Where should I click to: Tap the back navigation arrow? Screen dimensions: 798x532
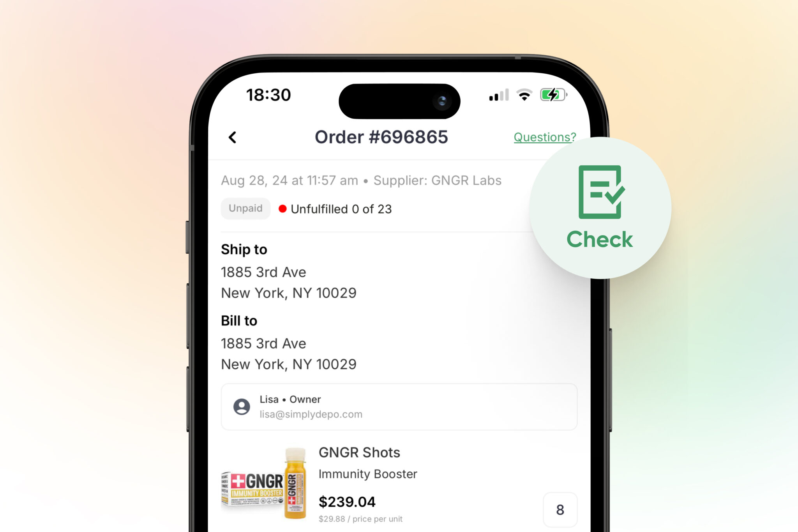231,137
